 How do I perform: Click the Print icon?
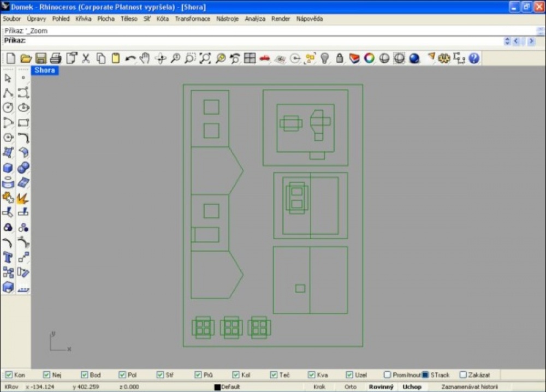coord(56,58)
